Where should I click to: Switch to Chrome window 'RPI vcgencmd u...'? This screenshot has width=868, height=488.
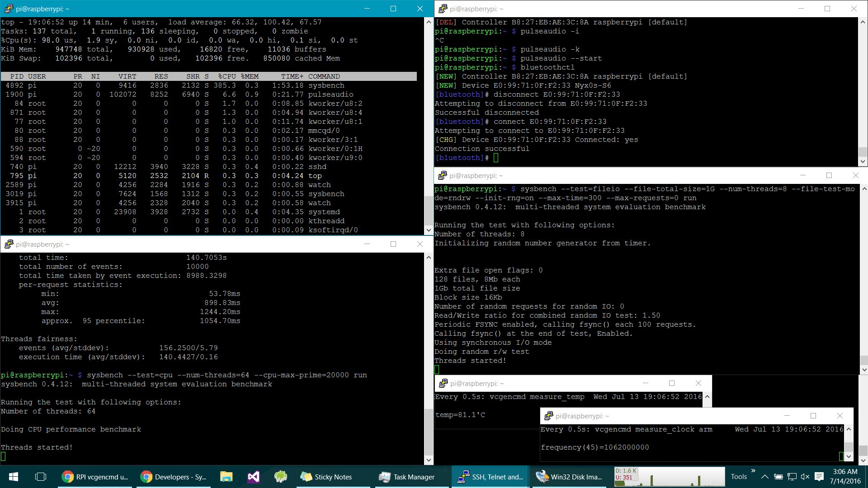click(95, 477)
